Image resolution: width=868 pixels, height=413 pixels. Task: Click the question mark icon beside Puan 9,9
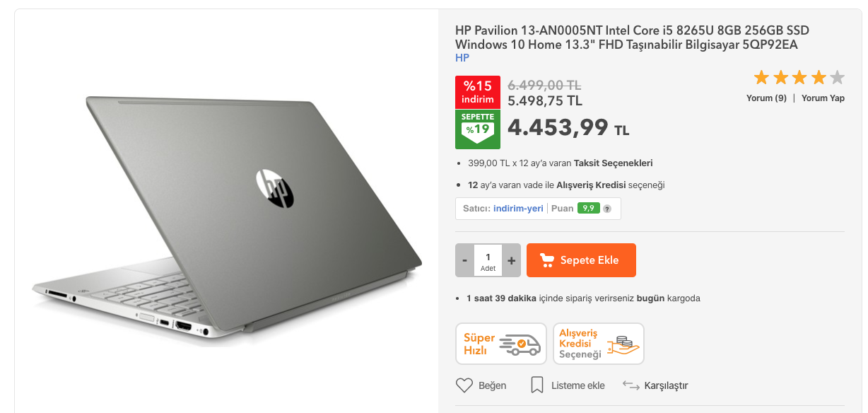606,209
